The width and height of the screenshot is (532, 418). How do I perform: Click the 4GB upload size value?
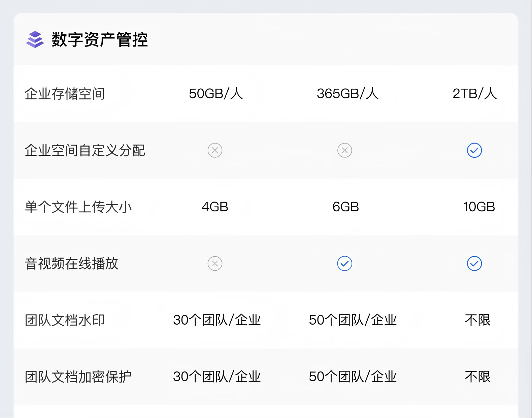pos(215,207)
